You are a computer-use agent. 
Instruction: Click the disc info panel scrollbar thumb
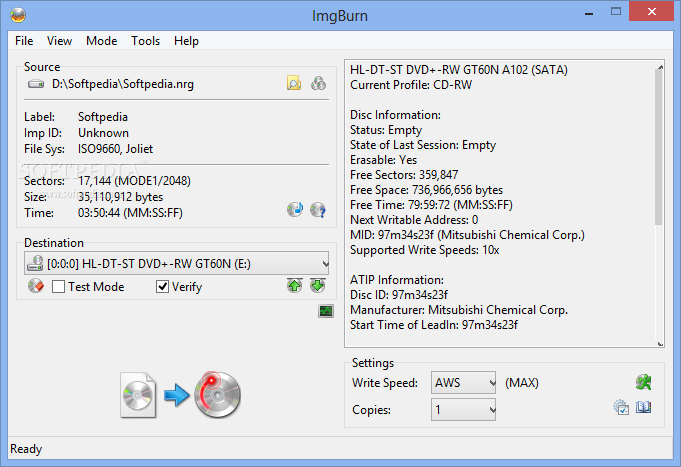(x=659, y=148)
